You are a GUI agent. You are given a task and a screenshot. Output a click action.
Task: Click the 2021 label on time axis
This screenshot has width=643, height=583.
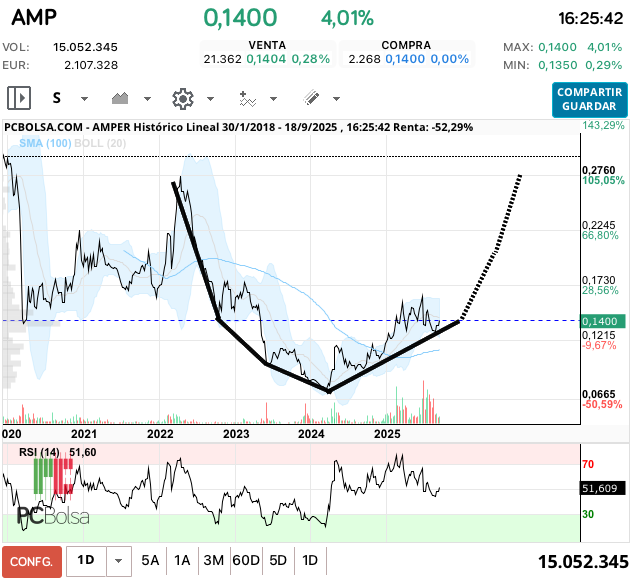(x=84, y=434)
